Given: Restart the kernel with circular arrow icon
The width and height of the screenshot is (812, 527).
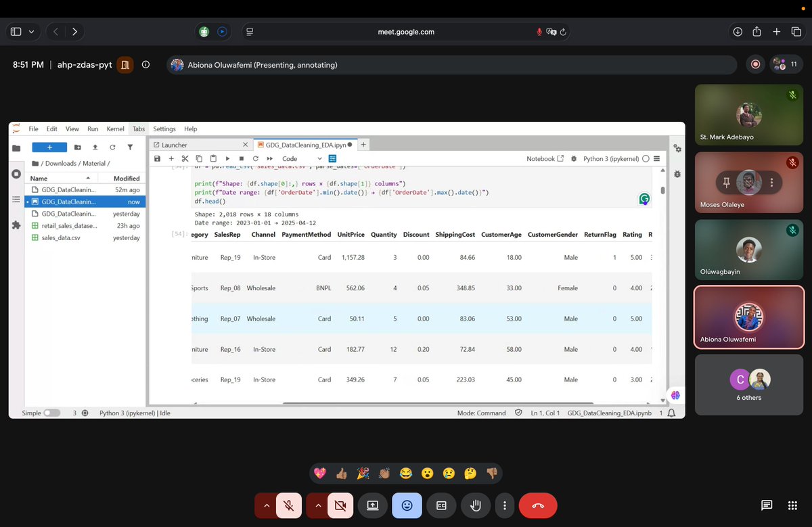Looking at the screenshot, I should 255,158.
